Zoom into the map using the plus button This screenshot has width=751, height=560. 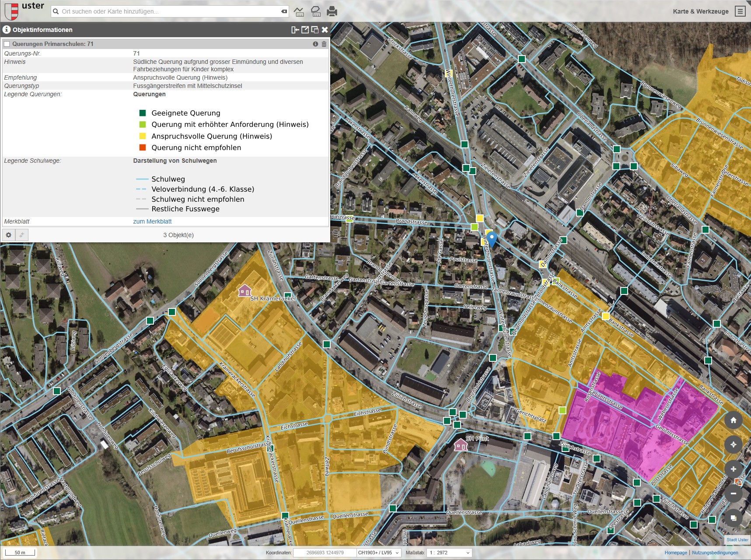pos(734,469)
